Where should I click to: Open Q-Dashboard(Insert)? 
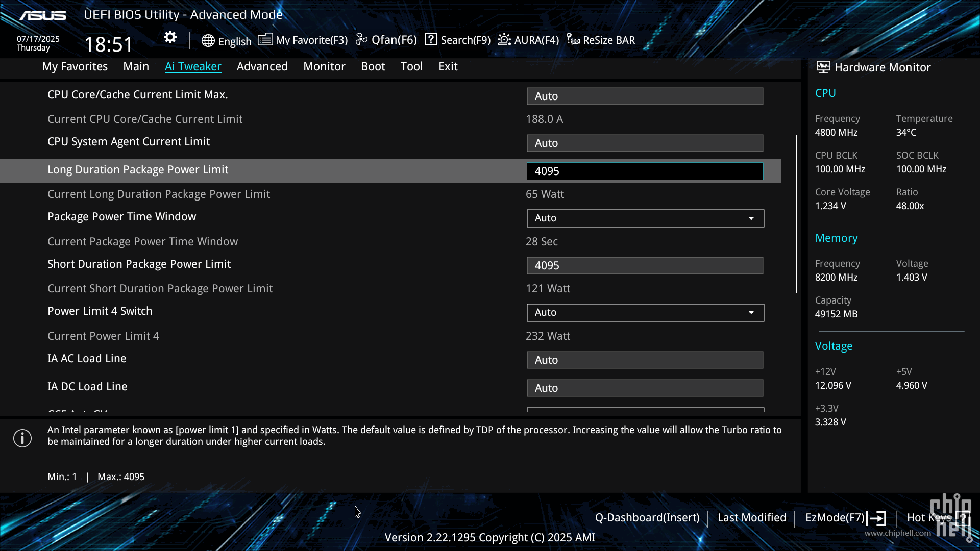647,518
